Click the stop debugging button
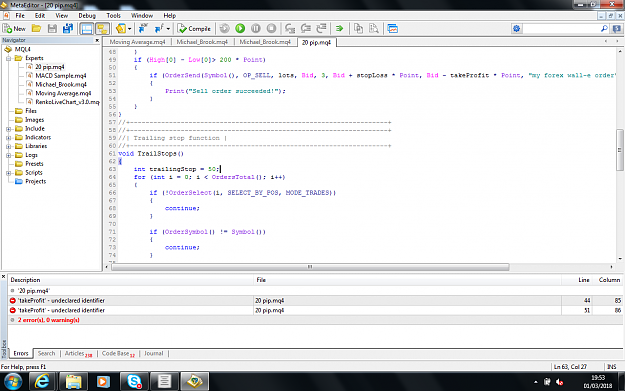Viewport: 625px width, 391px height. pyautogui.click(x=271, y=29)
